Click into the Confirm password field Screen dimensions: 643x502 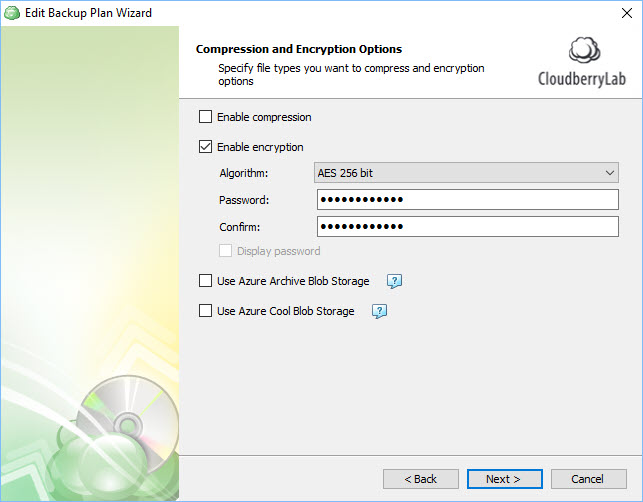pyautogui.click(x=468, y=226)
